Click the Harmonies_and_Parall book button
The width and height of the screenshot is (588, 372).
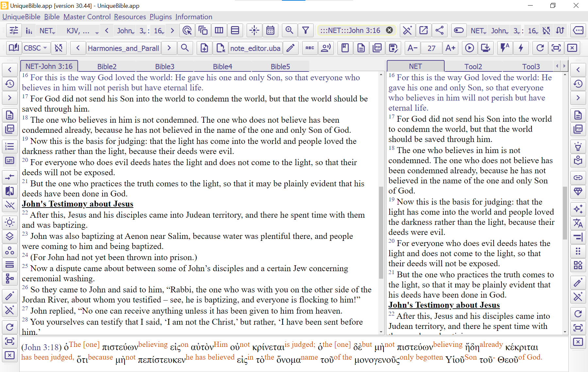(123, 48)
